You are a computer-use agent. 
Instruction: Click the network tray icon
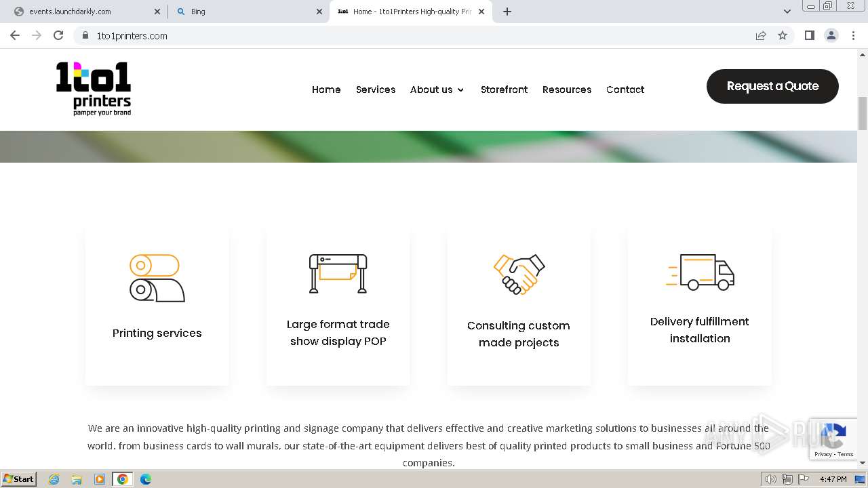pos(787,479)
